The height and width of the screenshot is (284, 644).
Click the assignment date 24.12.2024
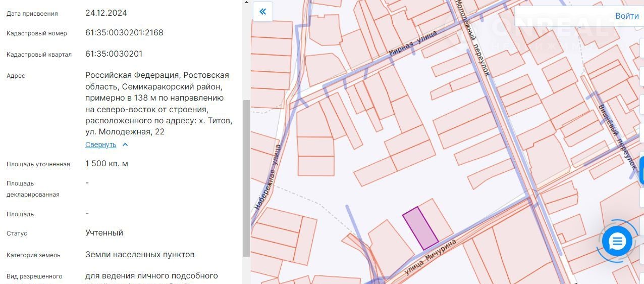tap(106, 13)
